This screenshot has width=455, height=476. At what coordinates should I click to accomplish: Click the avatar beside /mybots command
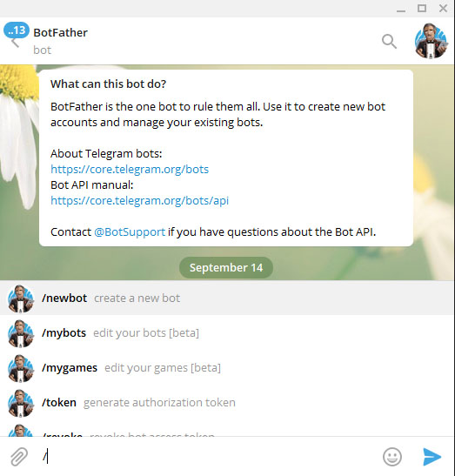[21, 332]
